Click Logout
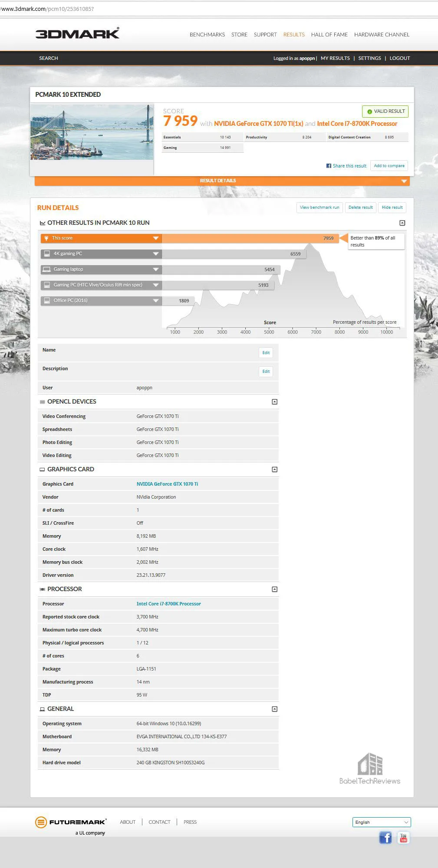Screen dimensions: 438x868 pyautogui.click(x=400, y=58)
